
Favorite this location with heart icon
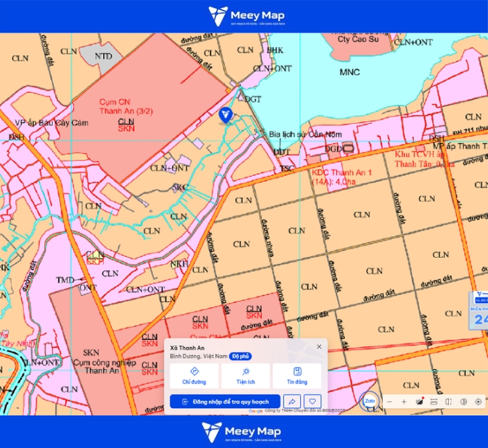point(312,401)
